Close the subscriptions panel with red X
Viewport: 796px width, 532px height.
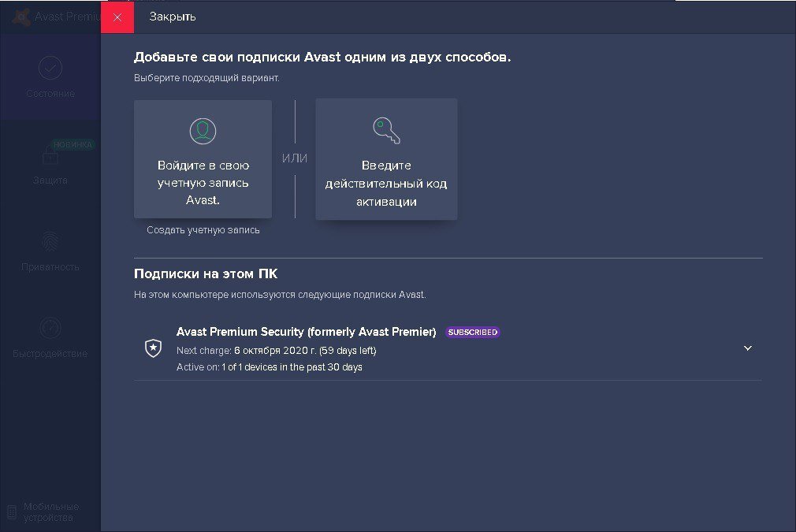pyautogui.click(x=117, y=17)
